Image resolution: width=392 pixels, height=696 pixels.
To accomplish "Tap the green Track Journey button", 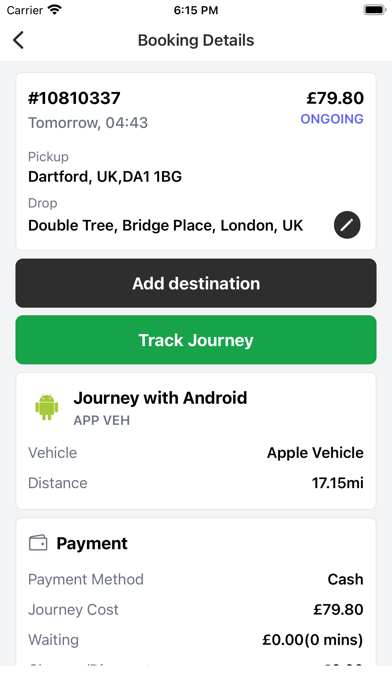I will 196,340.
